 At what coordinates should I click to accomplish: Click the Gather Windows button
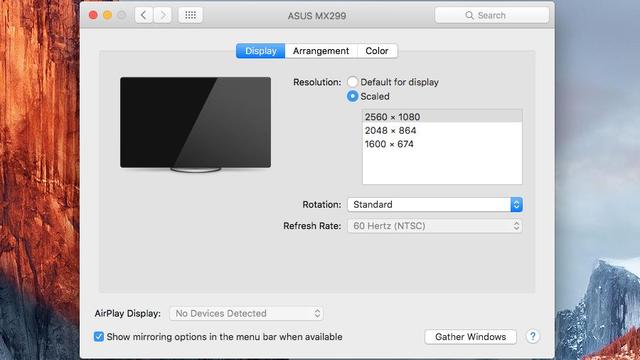coord(471,337)
